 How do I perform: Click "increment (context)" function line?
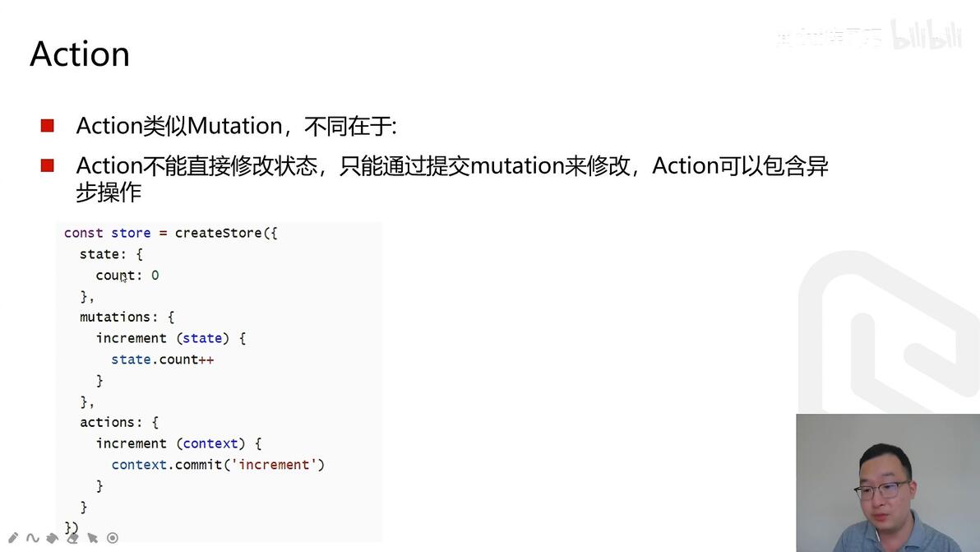coord(178,443)
